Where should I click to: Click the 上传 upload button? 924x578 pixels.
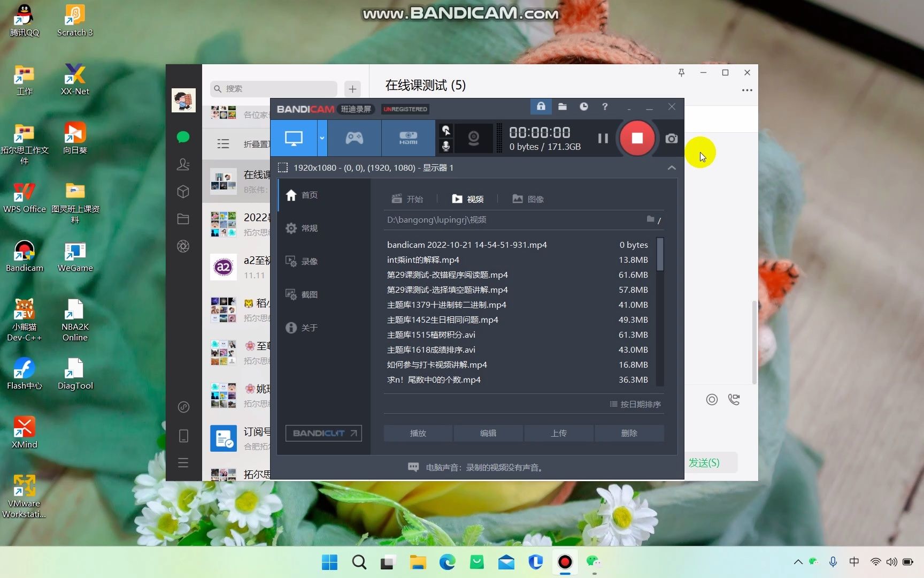coord(558,433)
